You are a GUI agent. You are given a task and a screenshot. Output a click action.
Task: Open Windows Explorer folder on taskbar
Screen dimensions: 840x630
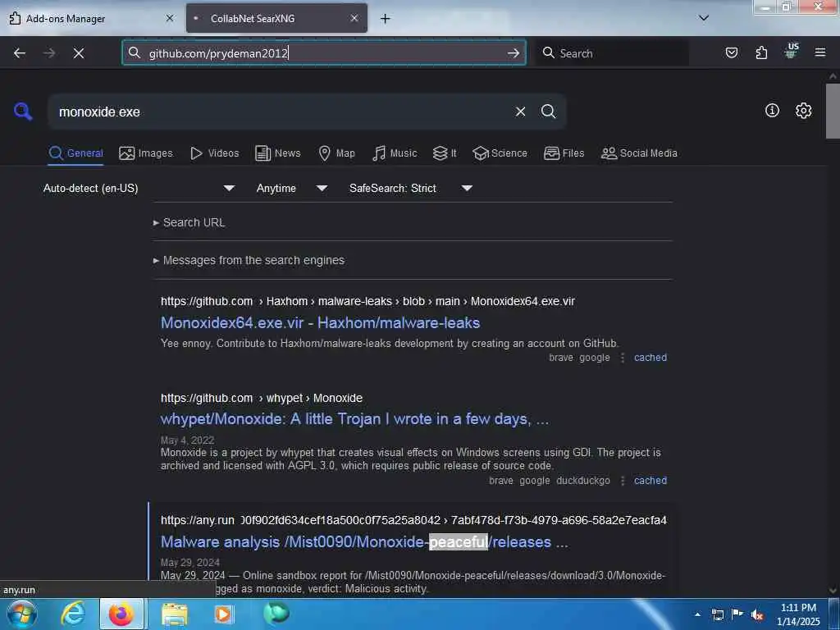click(x=175, y=614)
